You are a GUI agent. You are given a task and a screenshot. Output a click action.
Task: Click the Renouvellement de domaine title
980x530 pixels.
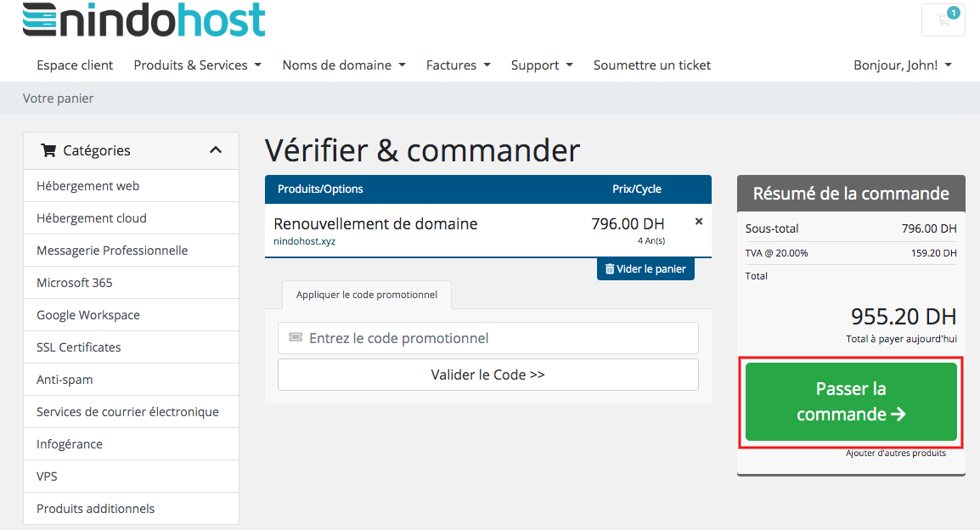pyautogui.click(x=375, y=223)
